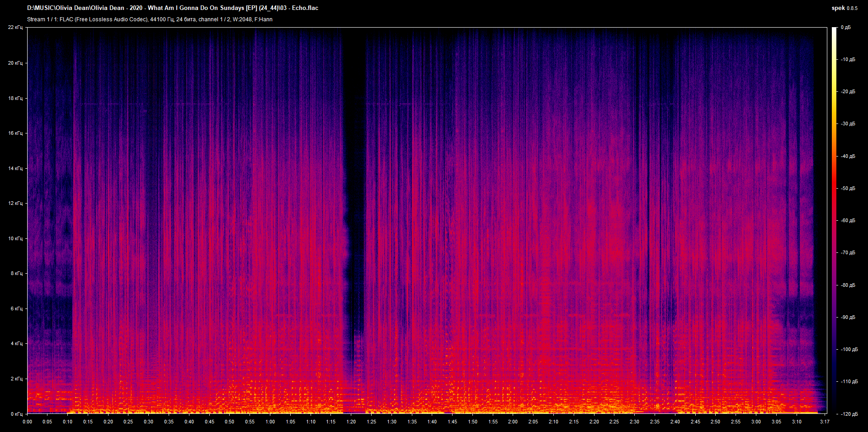The image size is (868, 432).
Task: Click the dB color scale bar
Action: point(835,220)
